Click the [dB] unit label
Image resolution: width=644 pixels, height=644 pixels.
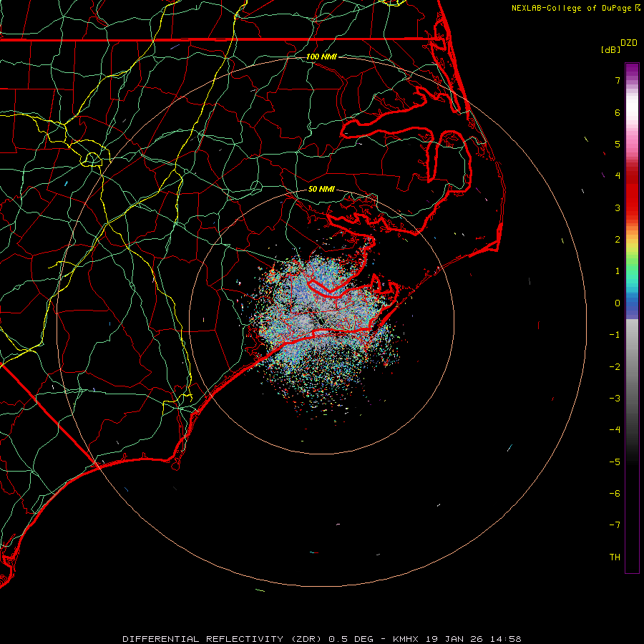(x=610, y=49)
